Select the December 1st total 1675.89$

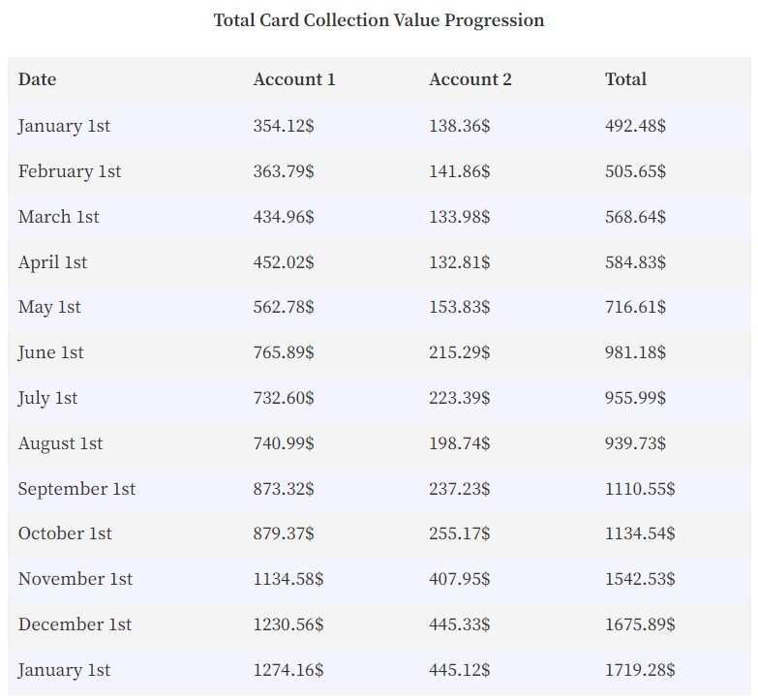coord(640,624)
